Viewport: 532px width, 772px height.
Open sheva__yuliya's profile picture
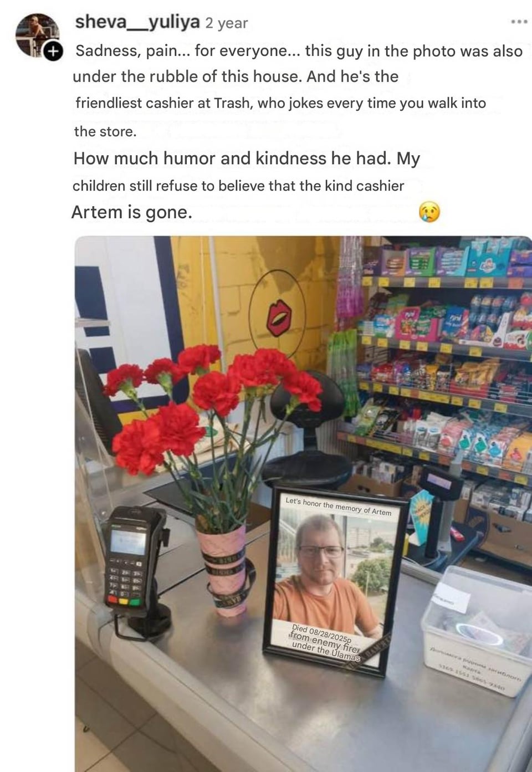point(36,34)
